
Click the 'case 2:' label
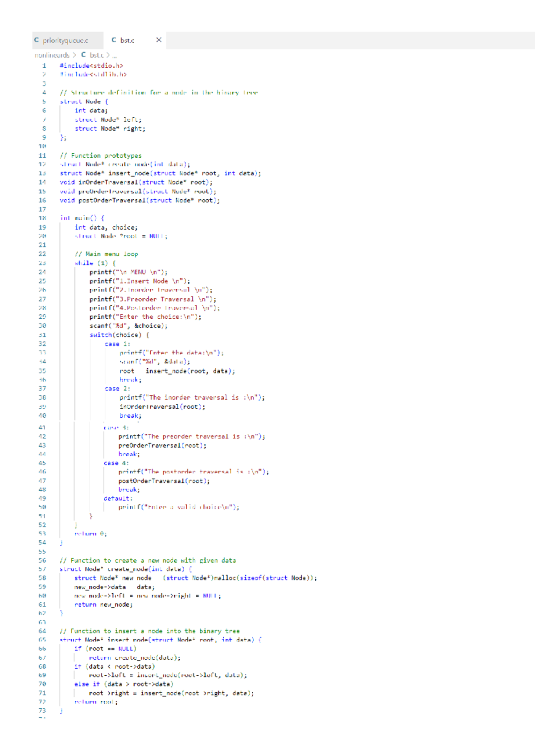click(x=118, y=389)
